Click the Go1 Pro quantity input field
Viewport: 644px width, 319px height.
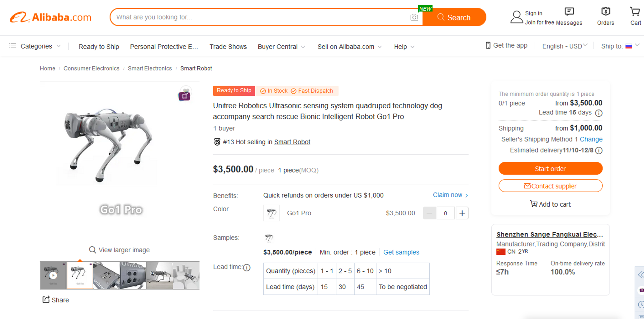pos(445,213)
